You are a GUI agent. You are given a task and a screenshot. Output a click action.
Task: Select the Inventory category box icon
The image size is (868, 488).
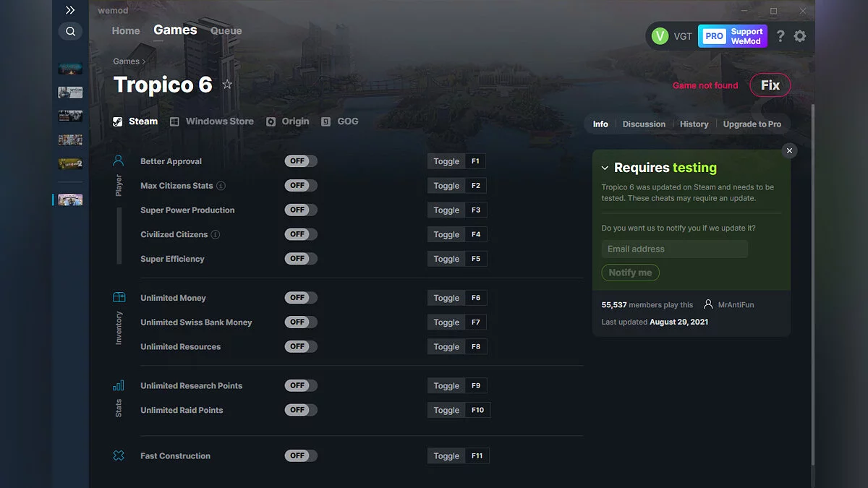[x=119, y=298]
